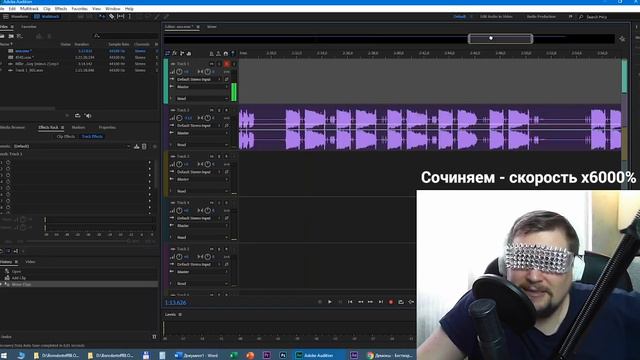Adjust Track 3 volume knob
This screenshot has height=360, width=640.
pos(180,164)
